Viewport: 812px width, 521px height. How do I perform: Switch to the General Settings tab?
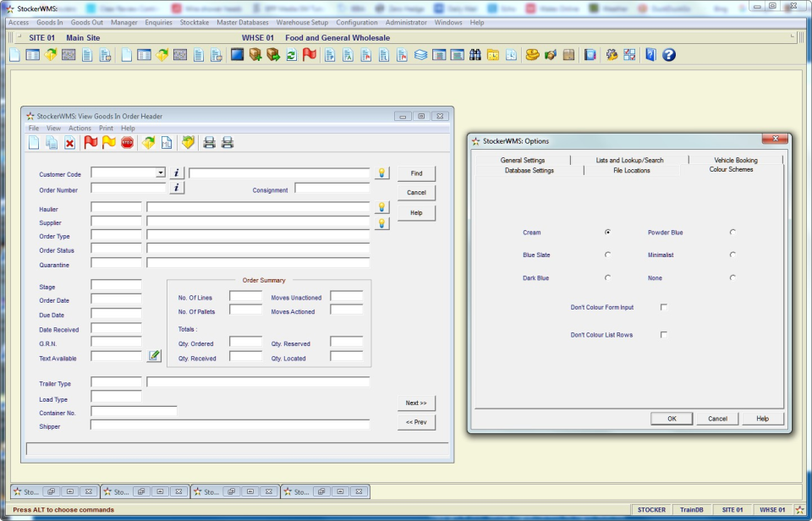coord(523,160)
